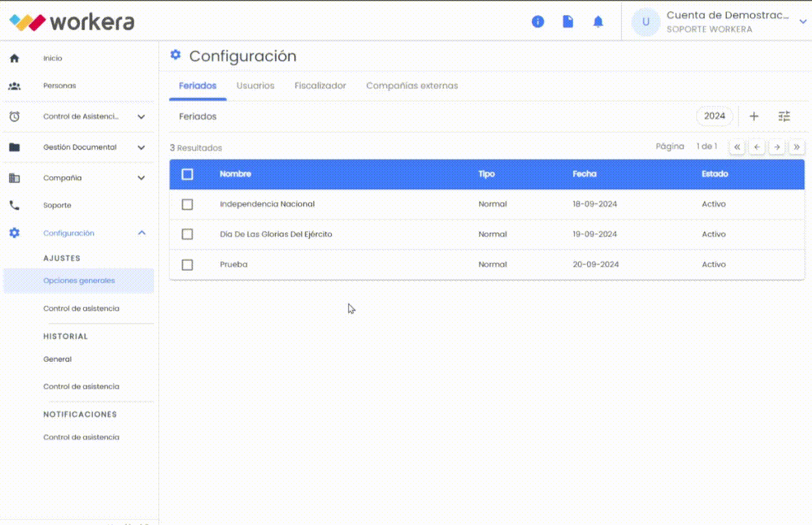Open Personas in the sidebar
Image resolution: width=812 pixels, height=525 pixels.
pyautogui.click(x=60, y=86)
